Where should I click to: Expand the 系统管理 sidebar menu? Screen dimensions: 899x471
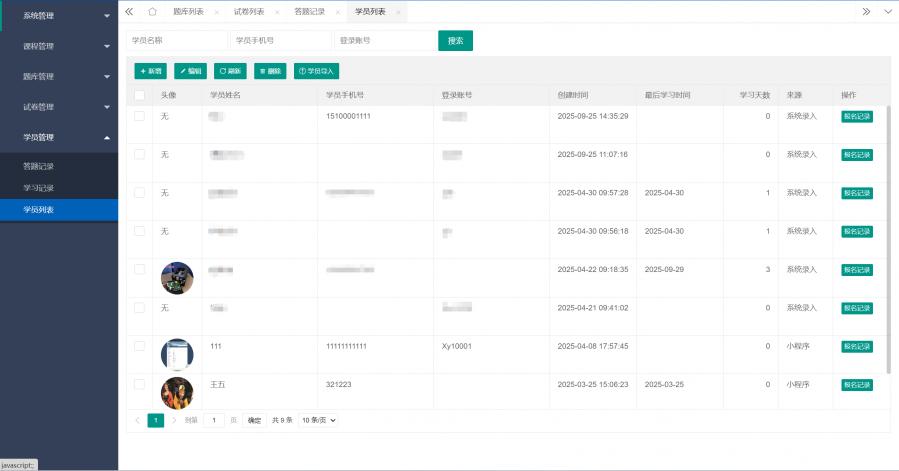(x=58, y=16)
